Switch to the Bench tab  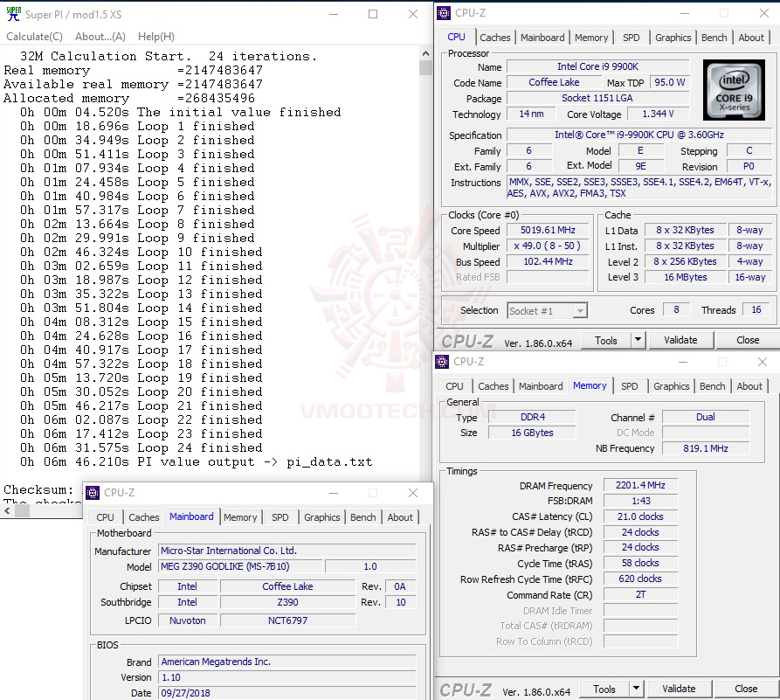[x=714, y=38]
